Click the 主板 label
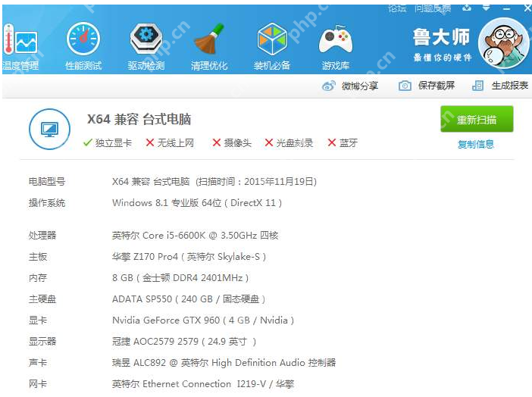 (38, 257)
